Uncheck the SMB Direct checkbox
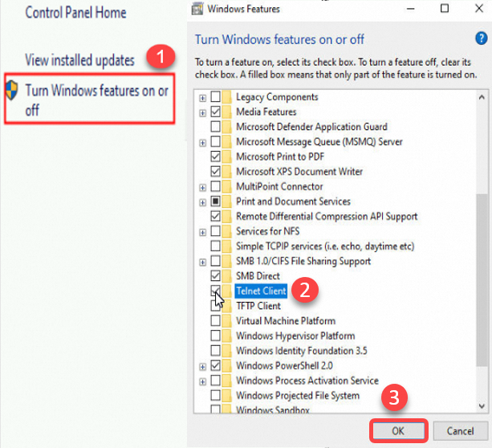This screenshot has height=448, width=492. pyautogui.click(x=216, y=276)
